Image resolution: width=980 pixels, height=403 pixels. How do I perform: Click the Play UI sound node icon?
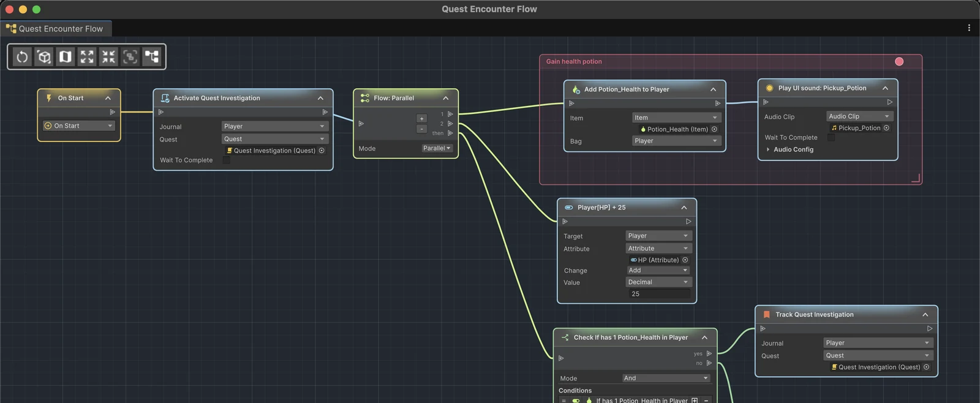[769, 88]
